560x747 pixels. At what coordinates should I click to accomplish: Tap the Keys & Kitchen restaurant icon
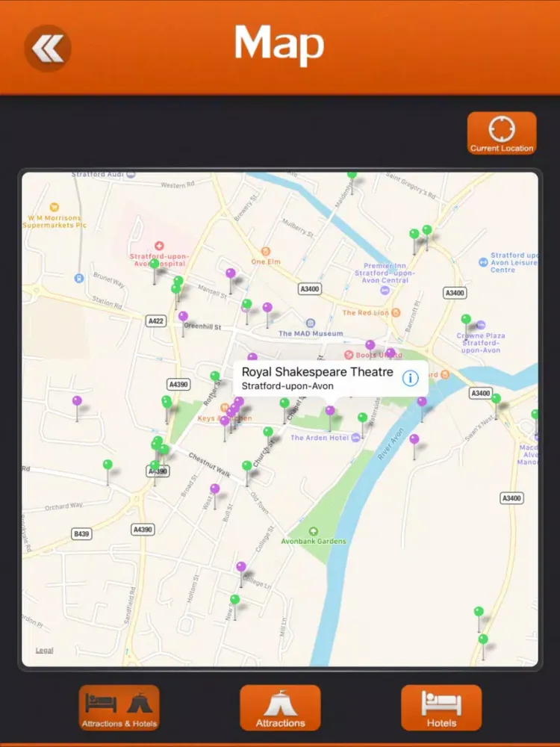[224, 408]
